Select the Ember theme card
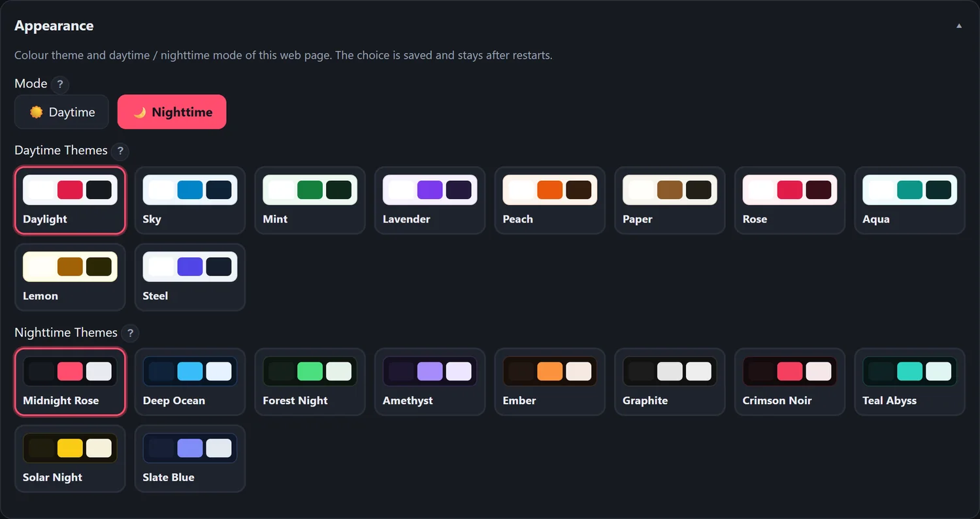The image size is (980, 519). tap(550, 382)
